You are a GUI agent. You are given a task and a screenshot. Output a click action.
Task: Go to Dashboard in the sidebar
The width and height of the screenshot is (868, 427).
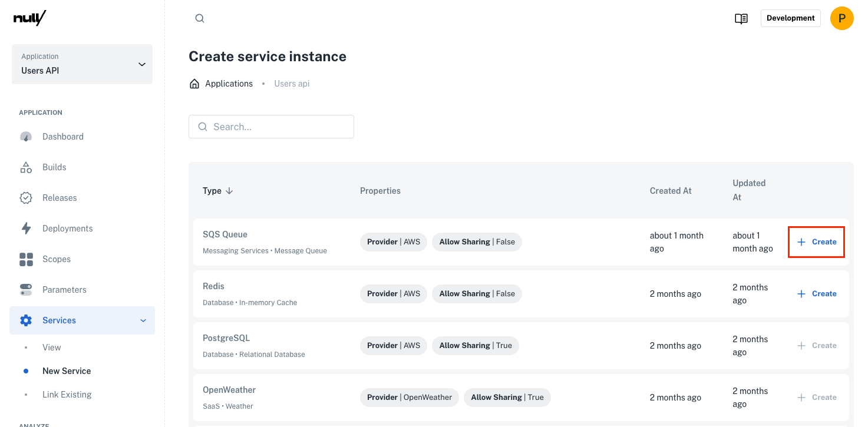click(x=63, y=137)
